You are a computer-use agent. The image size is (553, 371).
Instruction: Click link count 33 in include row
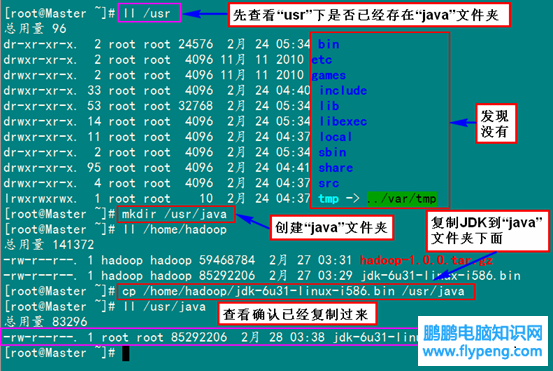94,91
